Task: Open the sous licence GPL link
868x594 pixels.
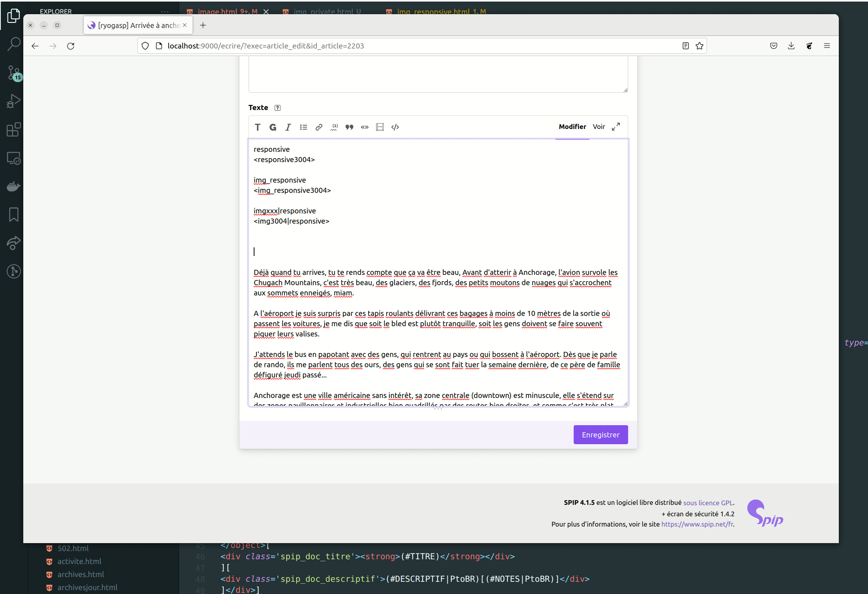Action: 708,502
